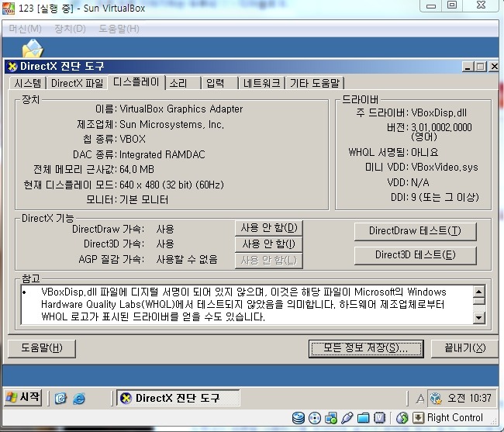Switch to the 네트워크 tab
The image size is (504, 432).
[261, 83]
